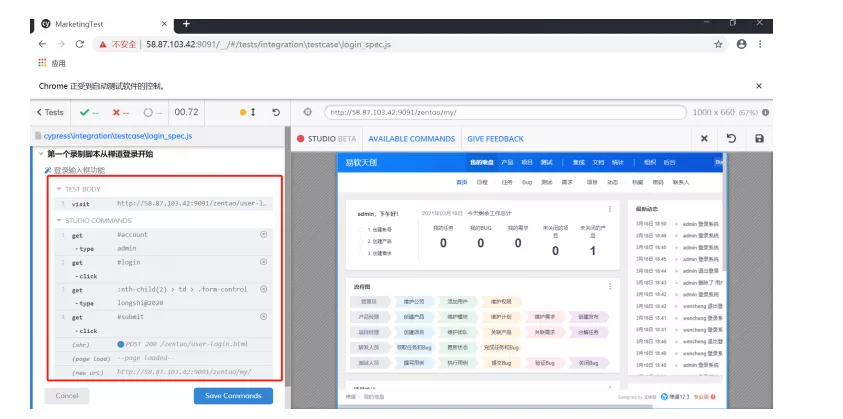Open the AVAILABLE COMMANDS link
This screenshot has height=419, width=843.
click(411, 139)
